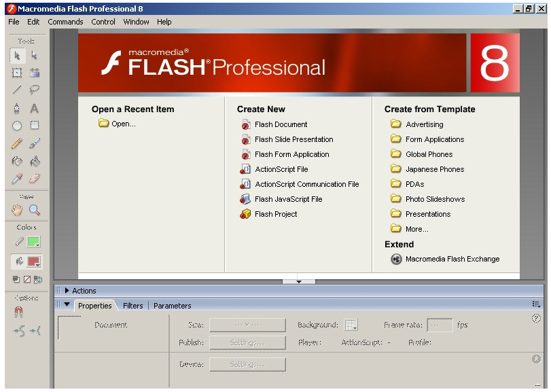
Task: Create a new Flash Document
Action: pyautogui.click(x=274, y=124)
